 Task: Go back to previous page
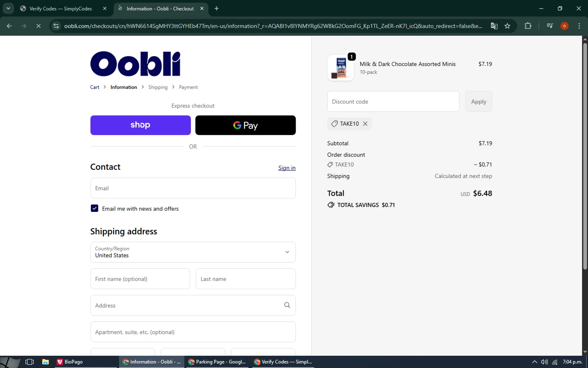click(9, 26)
